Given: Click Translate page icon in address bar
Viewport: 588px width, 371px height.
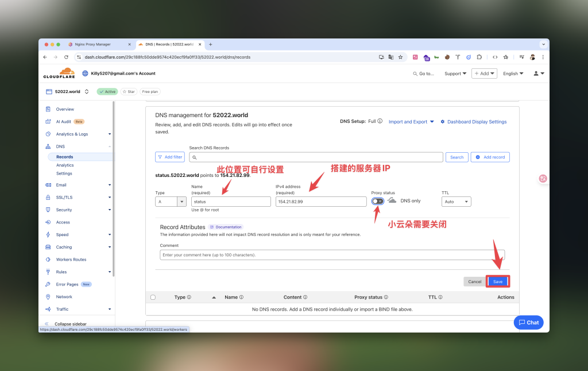Looking at the screenshot, I should [x=390, y=57].
